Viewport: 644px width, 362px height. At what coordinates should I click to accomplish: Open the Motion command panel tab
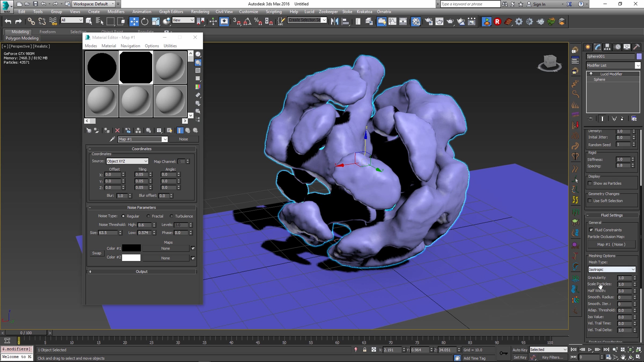coord(617,47)
